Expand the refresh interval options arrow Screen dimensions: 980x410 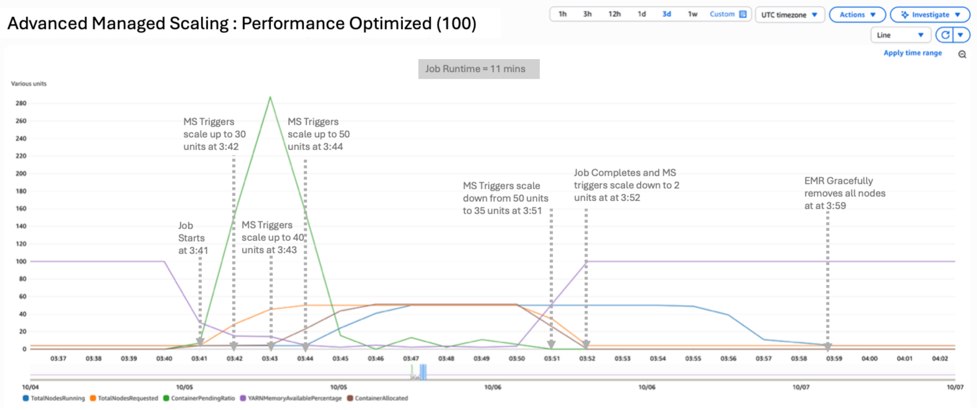961,35
